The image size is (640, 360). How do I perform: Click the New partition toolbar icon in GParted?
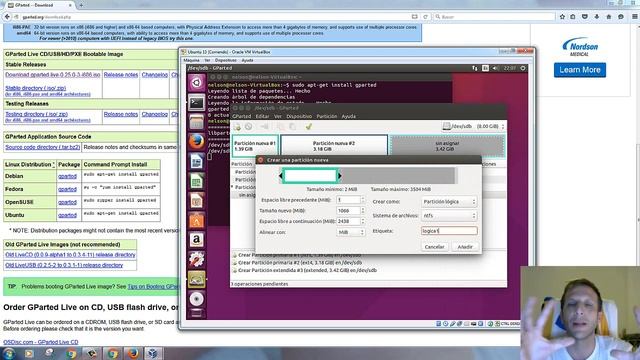(x=237, y=127)
